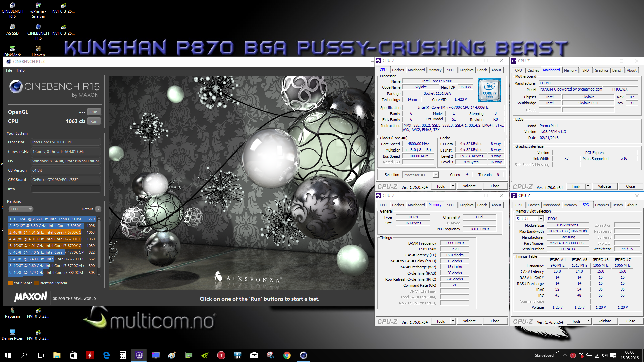Click the battery power tray icon
This screenshot has width=644, height=362.
click(x=589, y=355)
